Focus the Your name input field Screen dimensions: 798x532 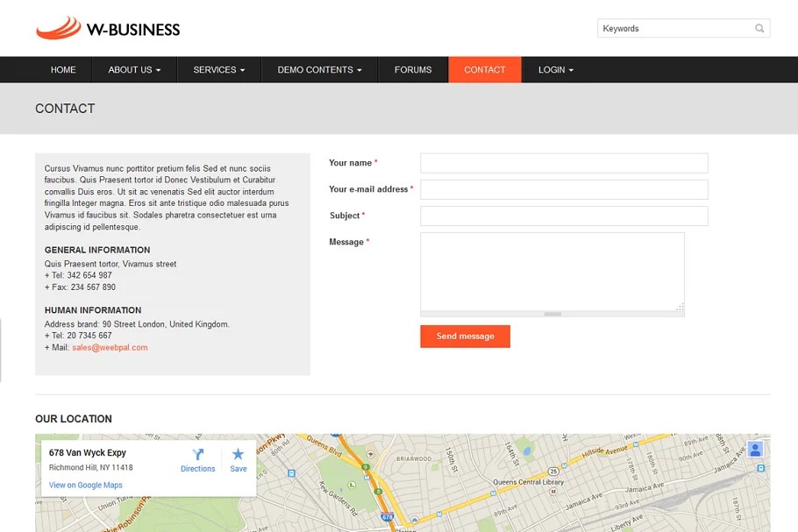tap(564, 163)
